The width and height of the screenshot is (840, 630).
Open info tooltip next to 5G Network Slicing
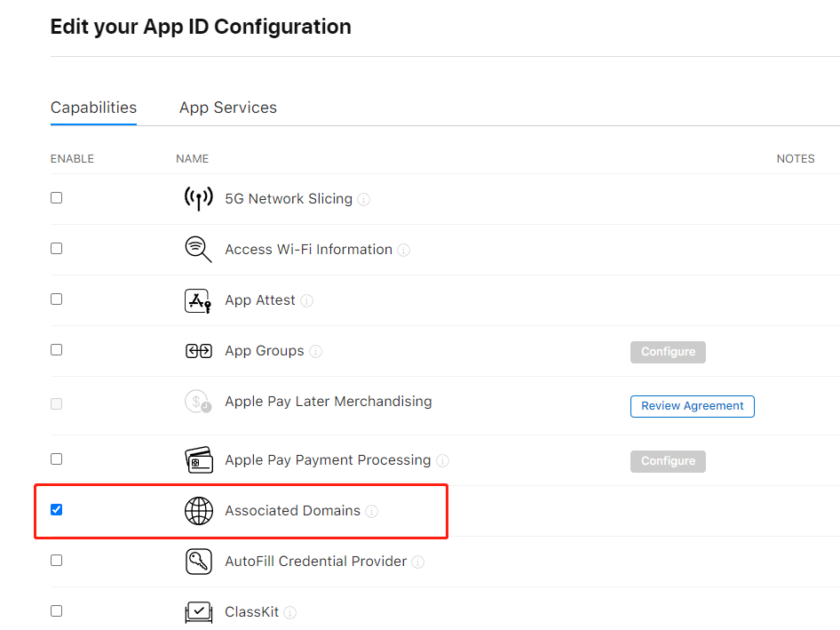click(364, 200)
